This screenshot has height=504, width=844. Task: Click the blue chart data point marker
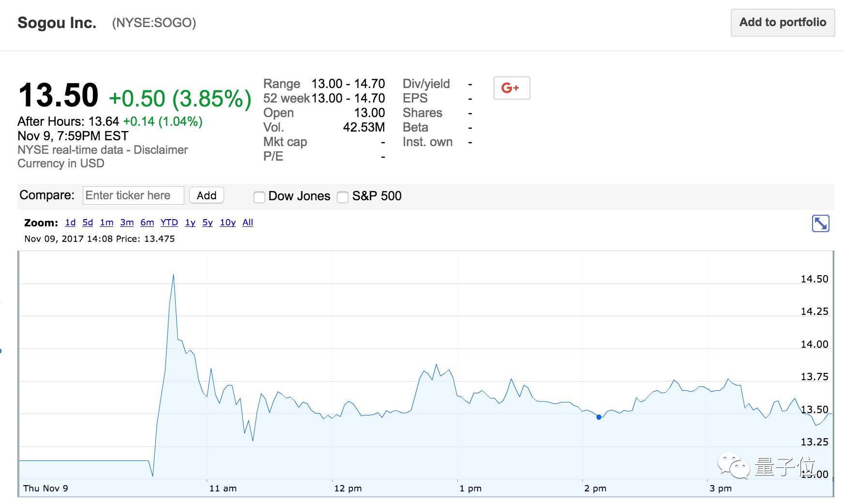pos(599,417)
